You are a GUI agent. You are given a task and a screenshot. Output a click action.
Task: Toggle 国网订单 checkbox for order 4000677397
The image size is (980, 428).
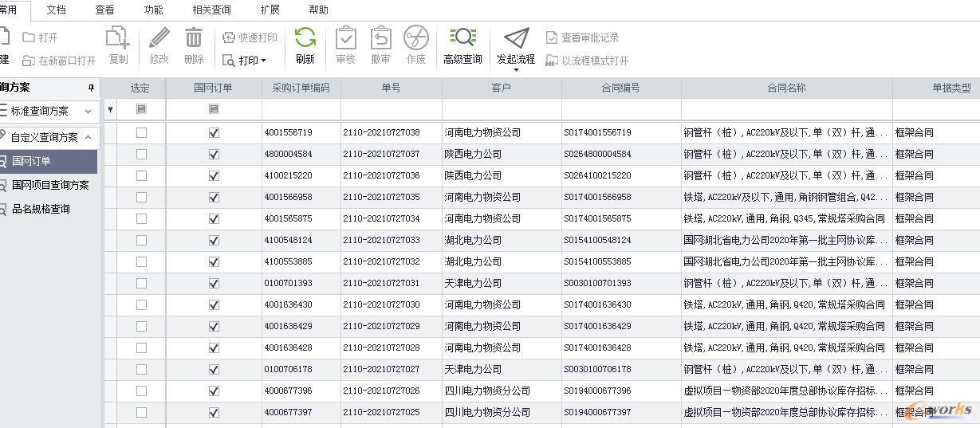pyautogui.click(x=214, y=412)
